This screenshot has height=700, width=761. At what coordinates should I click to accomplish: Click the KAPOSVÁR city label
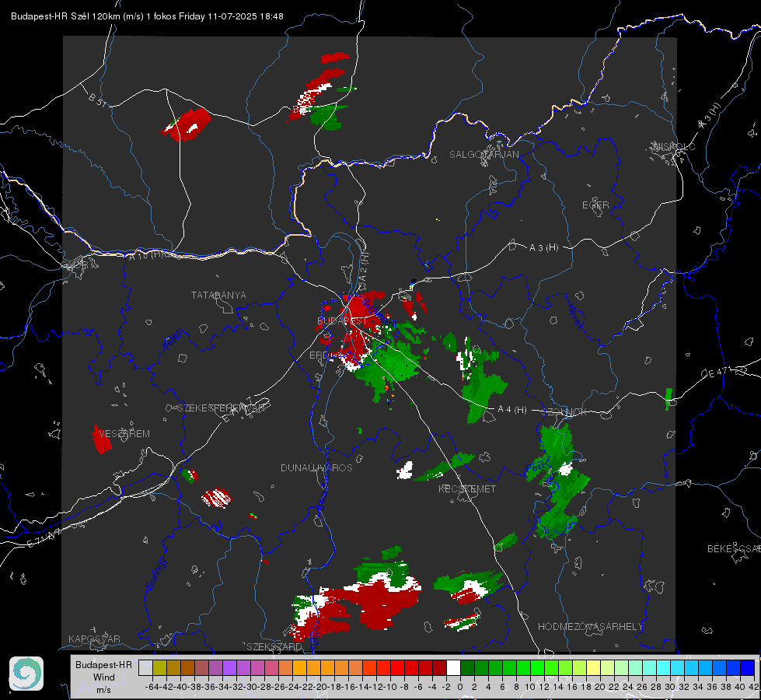point(94,639)
